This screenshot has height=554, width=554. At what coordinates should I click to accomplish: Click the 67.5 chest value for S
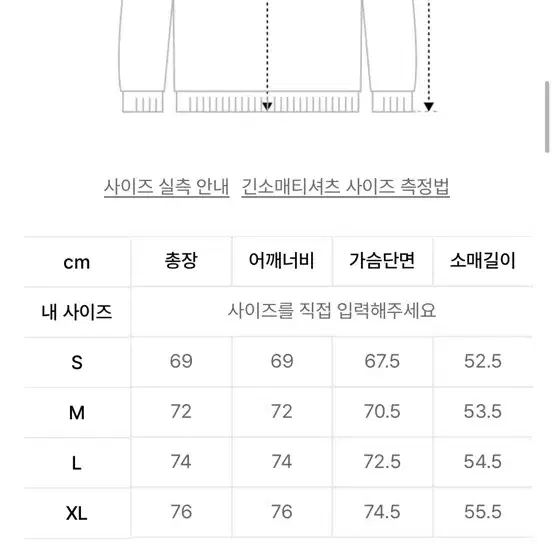click(x=382, y=361)
